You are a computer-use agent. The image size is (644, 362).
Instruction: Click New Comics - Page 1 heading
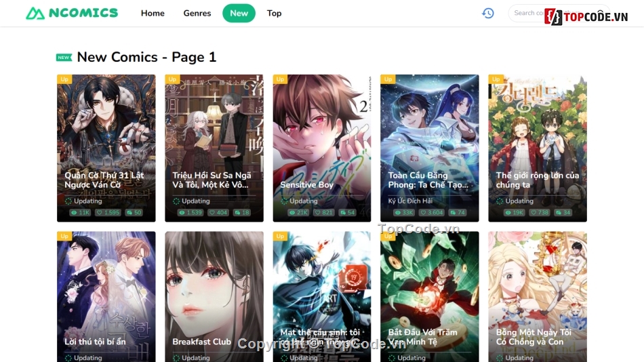(x=146, y=57)
